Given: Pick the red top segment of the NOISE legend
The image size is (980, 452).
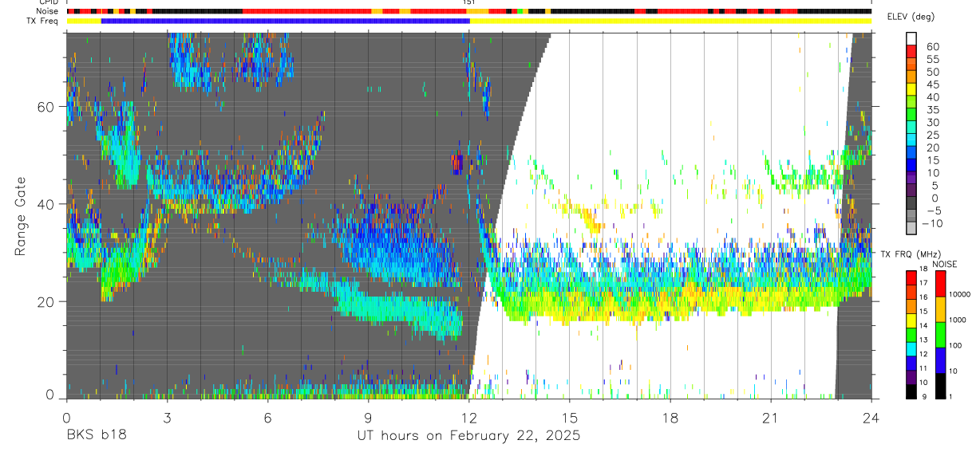Looking at the screenshot, I should [x=940, y=284].
